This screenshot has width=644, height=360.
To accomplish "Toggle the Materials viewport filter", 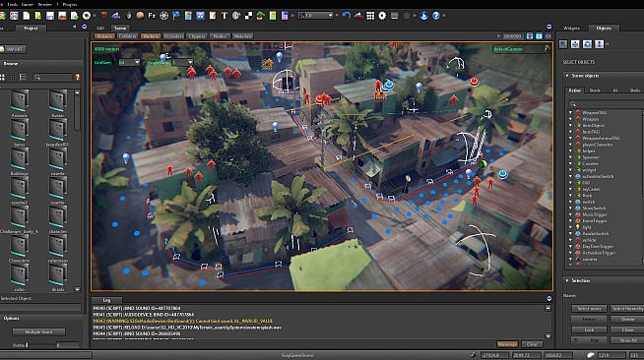I will pyautogui.click(x=243, y=36).
